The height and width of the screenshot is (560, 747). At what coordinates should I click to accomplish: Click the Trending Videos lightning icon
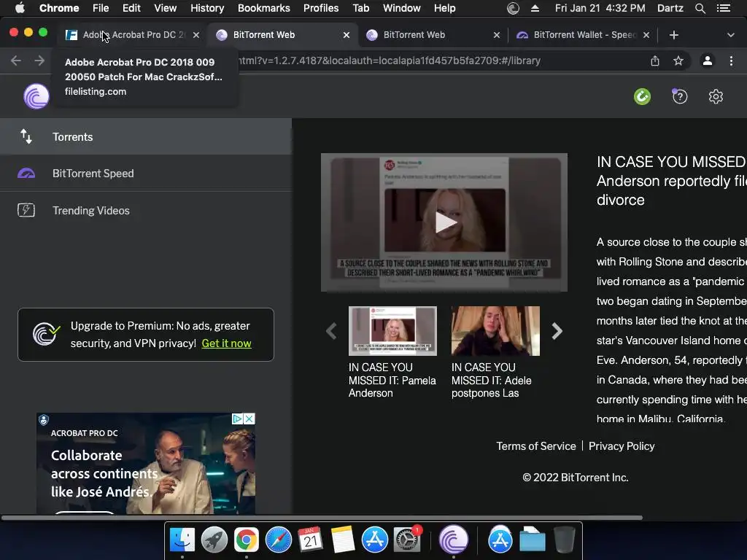(26, 210)
